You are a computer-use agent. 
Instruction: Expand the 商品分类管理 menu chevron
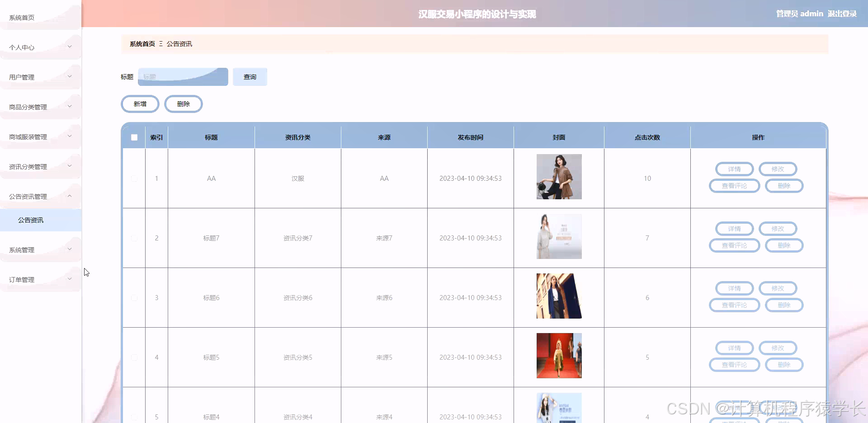(x=70, y=106)
